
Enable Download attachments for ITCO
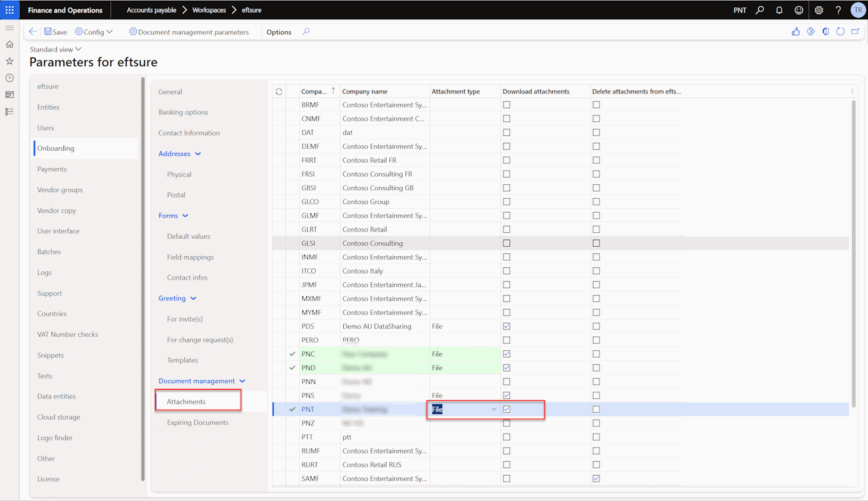(x=507, y=271)
